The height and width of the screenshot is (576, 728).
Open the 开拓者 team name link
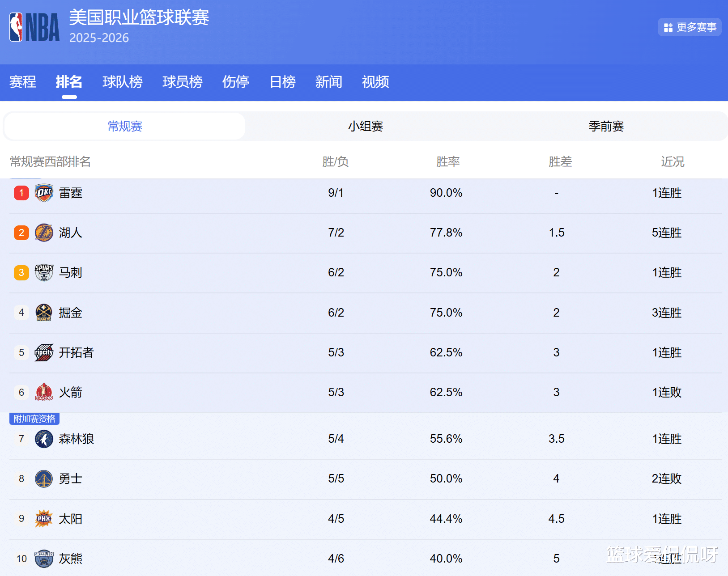tap(77, 352)
